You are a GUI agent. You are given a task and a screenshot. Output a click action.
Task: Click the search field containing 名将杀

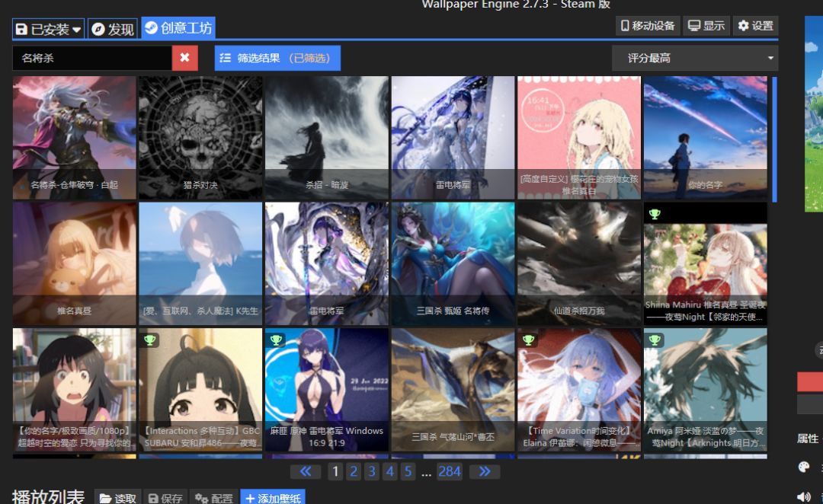coord(92,58)
